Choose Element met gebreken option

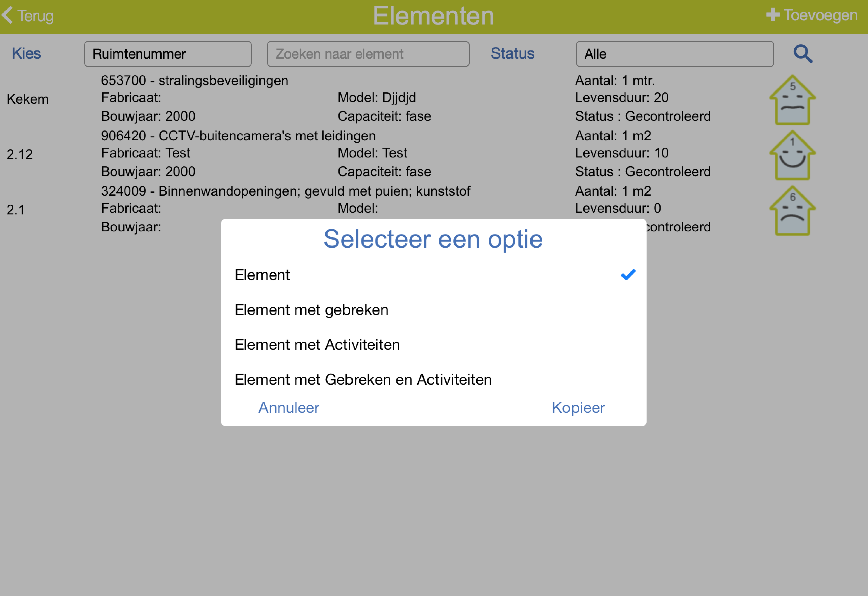pyautogui.click(x=434, y=310)
